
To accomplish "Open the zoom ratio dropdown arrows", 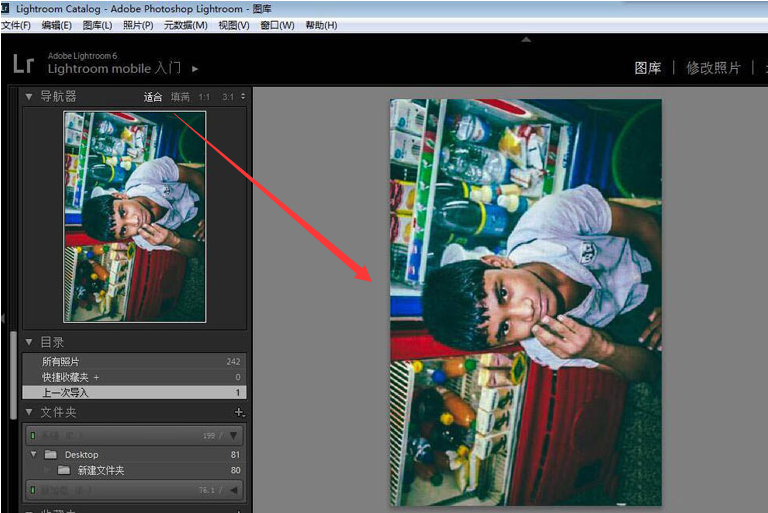I will tap(243, 97).
